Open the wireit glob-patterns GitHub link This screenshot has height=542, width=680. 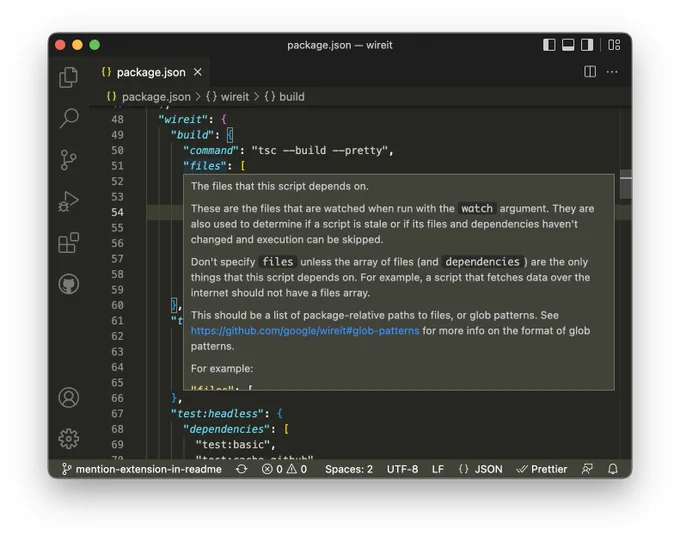pyautogui.click(x=305, y=331)
